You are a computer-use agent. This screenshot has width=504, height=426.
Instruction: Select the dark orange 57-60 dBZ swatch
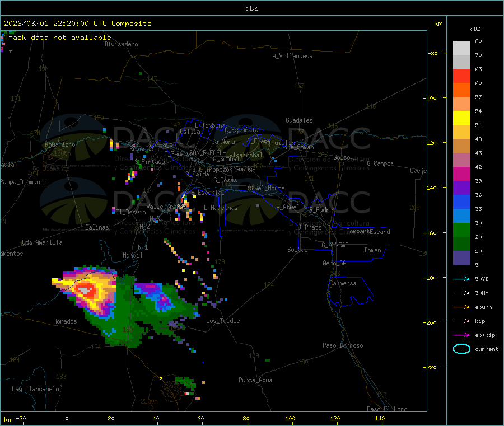click(x=461, y=90)
